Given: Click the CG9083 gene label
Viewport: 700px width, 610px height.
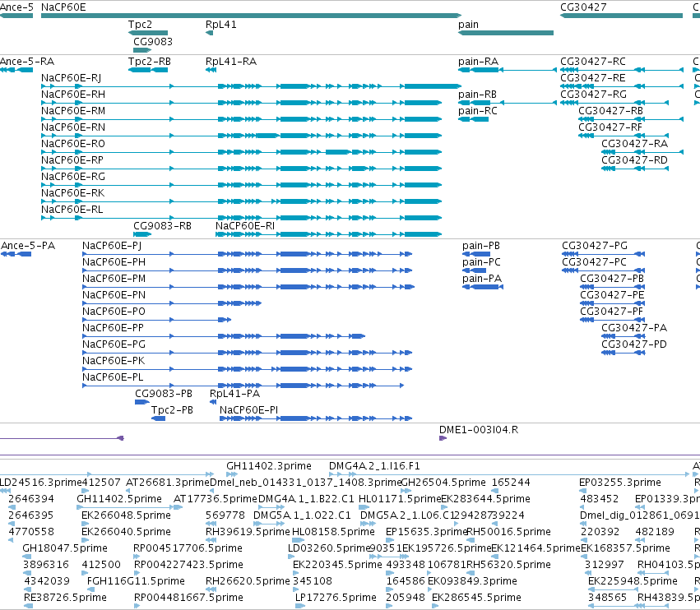Looking at the screenshot, I should pyautogui.click(x=153, y=41).
